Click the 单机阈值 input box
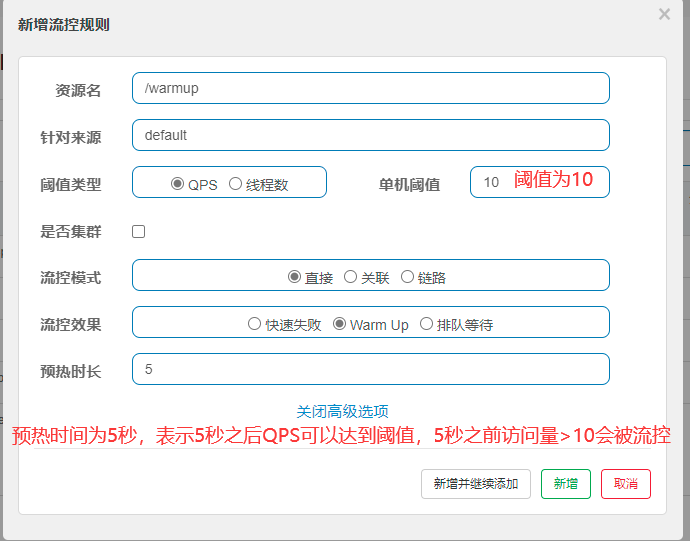Viewport: 690px width, 541px height. [x=490, y=182]
